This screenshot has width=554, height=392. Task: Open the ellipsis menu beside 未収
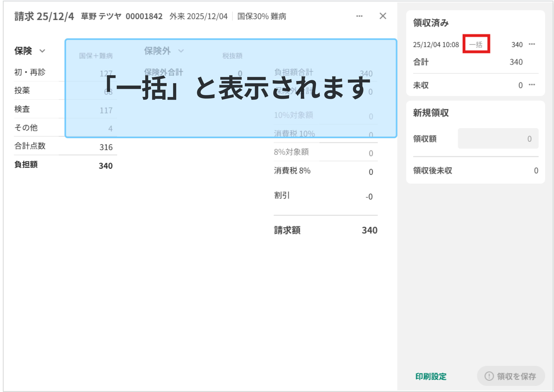point(532,85)
